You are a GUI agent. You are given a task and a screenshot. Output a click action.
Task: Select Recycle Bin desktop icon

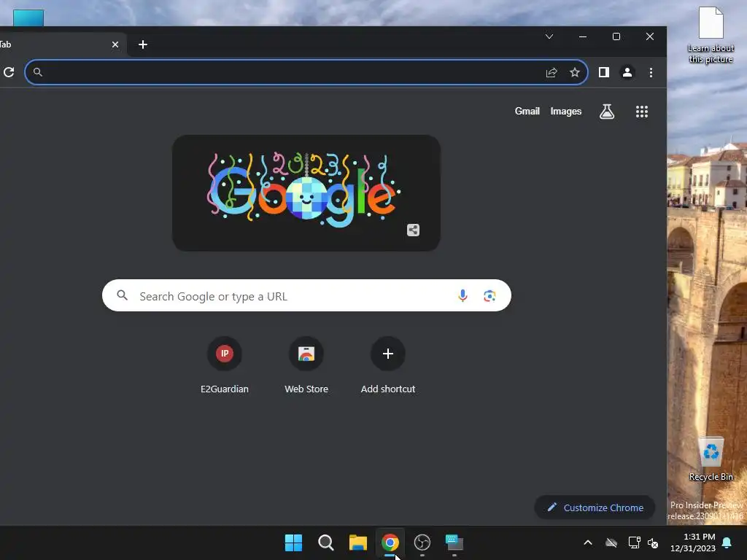711,459
